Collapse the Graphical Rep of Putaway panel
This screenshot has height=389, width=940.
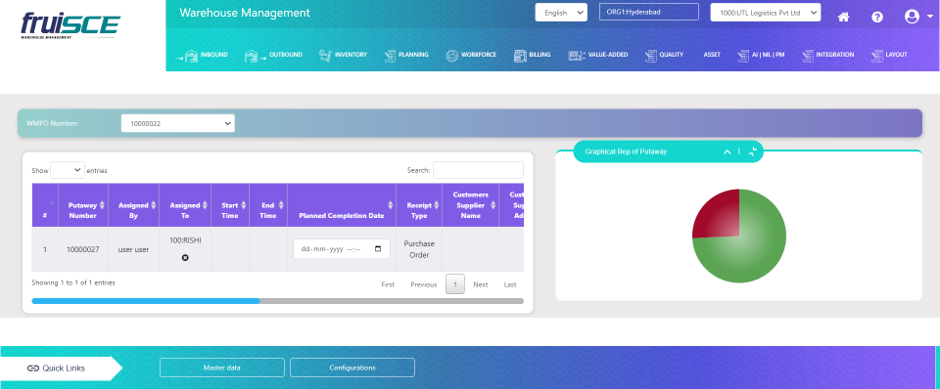[727, 152]
